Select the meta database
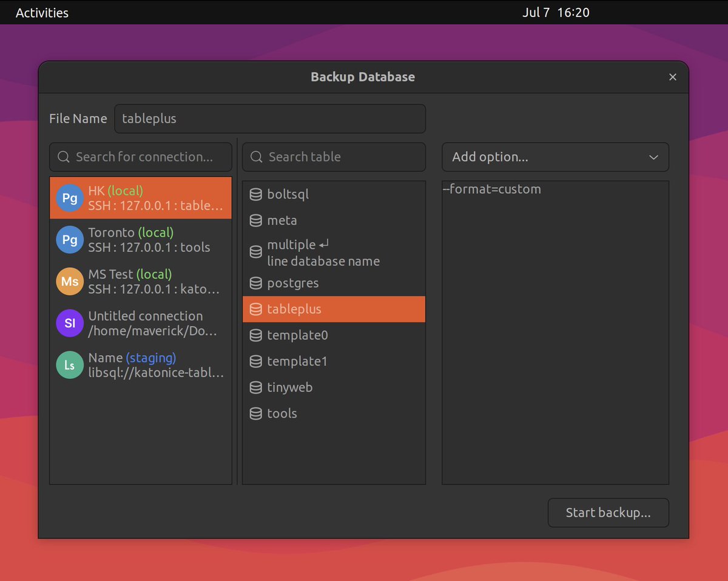Screen dimensions: 728x581 (334, 220)
